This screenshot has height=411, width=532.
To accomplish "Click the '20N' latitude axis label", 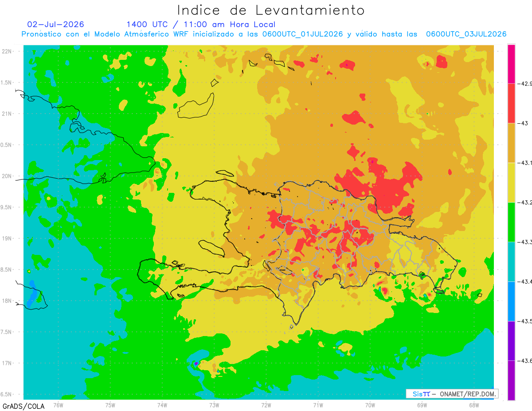I will tap(7, 176).
